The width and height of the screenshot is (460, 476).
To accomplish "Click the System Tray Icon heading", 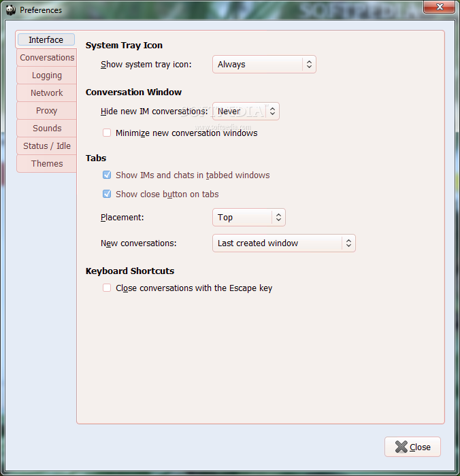I will pos(124,46).
